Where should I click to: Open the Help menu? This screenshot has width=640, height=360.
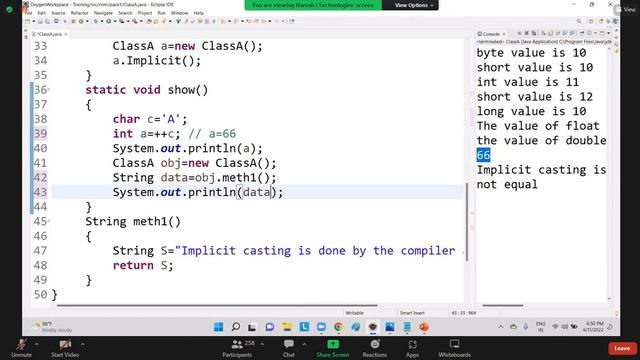(x=198, y=13)
